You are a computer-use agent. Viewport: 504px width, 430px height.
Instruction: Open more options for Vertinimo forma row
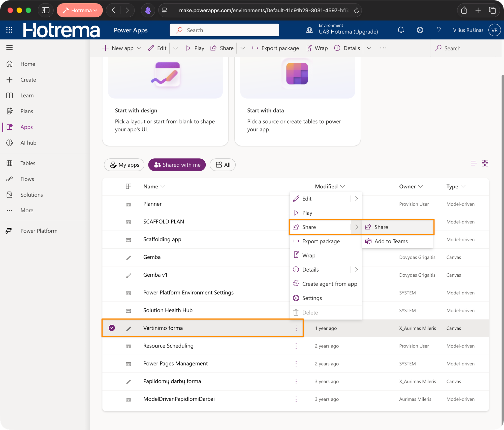click(x=296, y=328)
